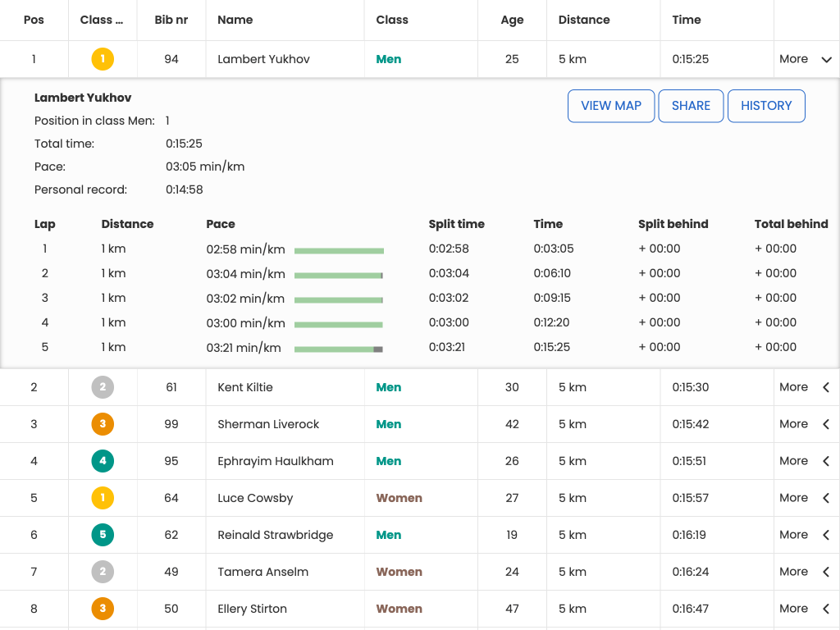Click Luce Cowsby's gold rank 1 badge
This screenshot has height=630, width=840.
[103, 498]
